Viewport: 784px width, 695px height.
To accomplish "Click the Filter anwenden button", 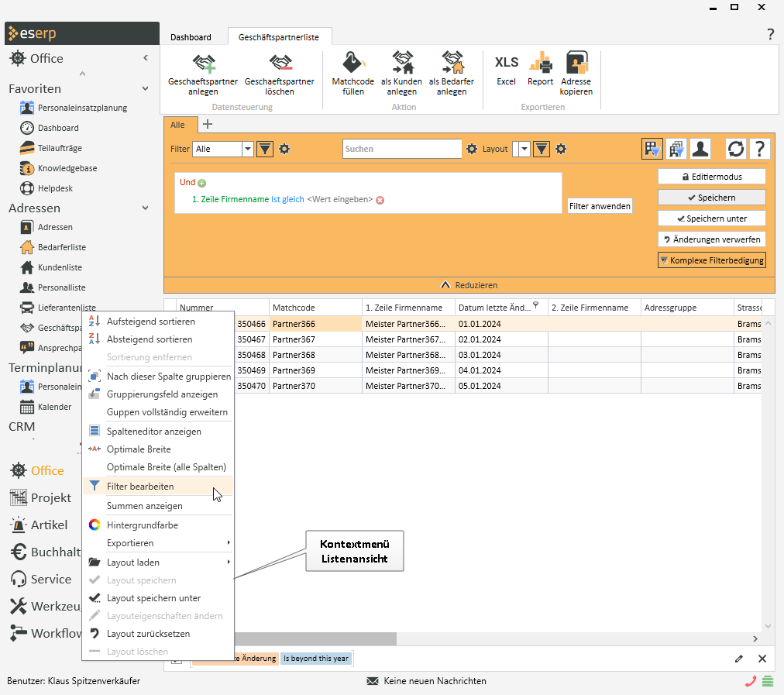I will pyautogui.click(x=600, y=206).
